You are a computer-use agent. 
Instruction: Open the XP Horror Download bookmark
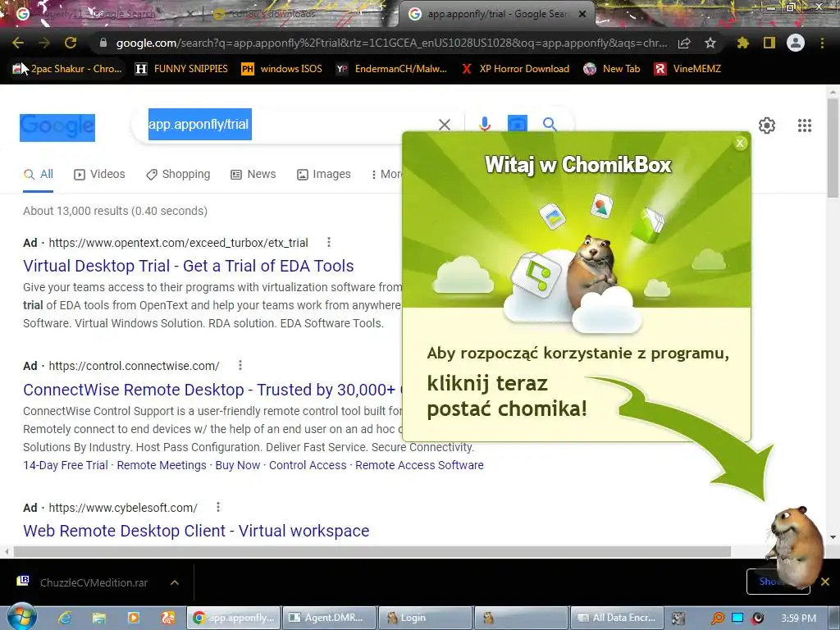point(515,69)
